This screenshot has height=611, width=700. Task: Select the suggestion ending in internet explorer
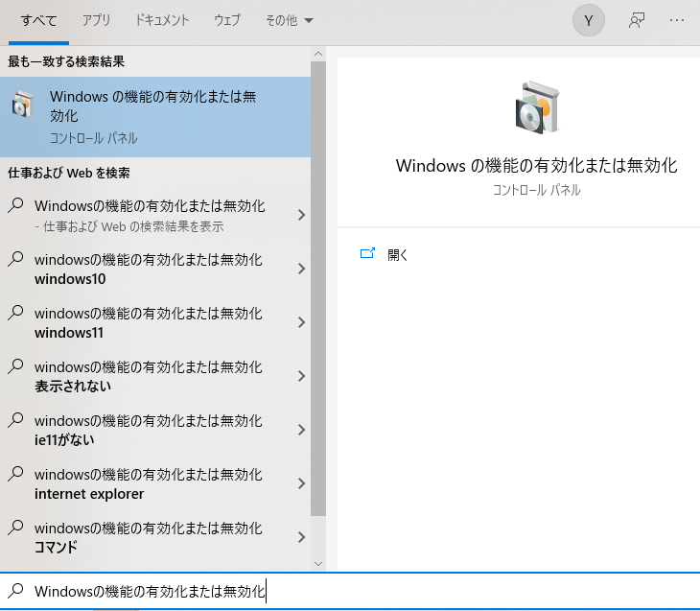(155, 483)
